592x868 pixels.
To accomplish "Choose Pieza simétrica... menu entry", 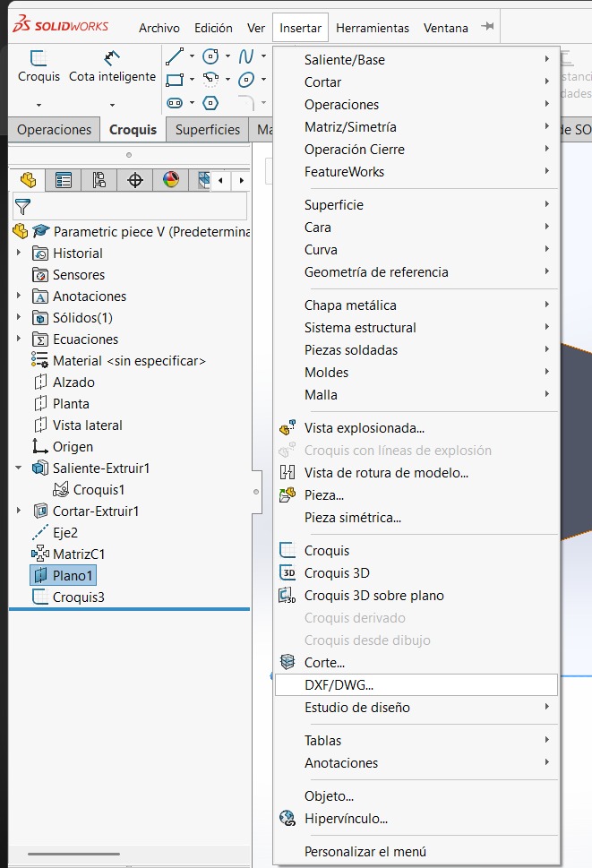I will (416, 518).
